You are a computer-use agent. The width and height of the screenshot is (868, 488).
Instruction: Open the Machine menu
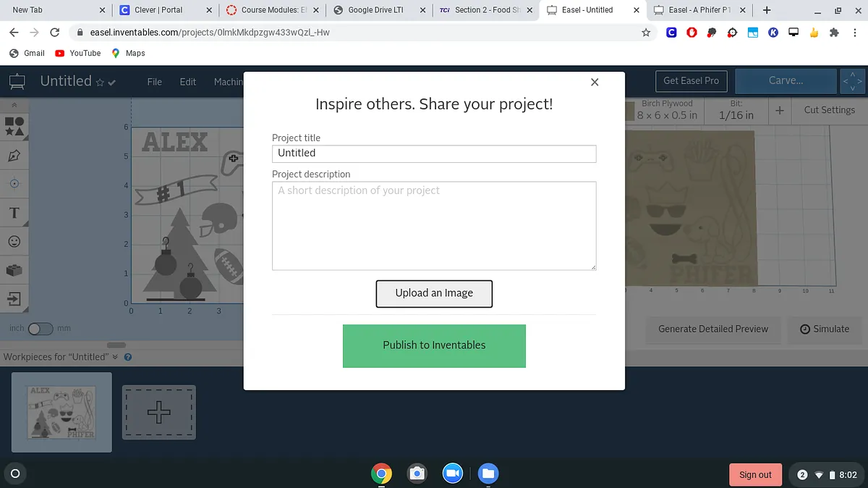coord(229,82)
